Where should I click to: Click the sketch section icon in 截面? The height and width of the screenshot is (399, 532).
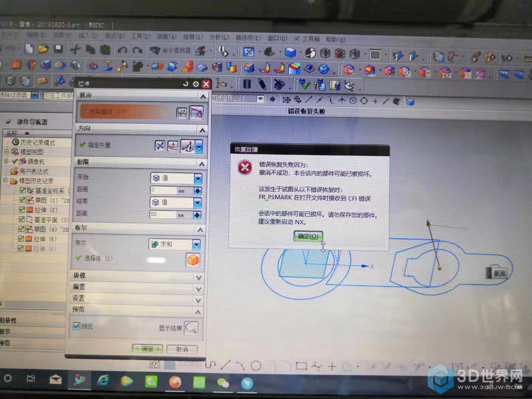pyautogui.click(x=182, y=112)
